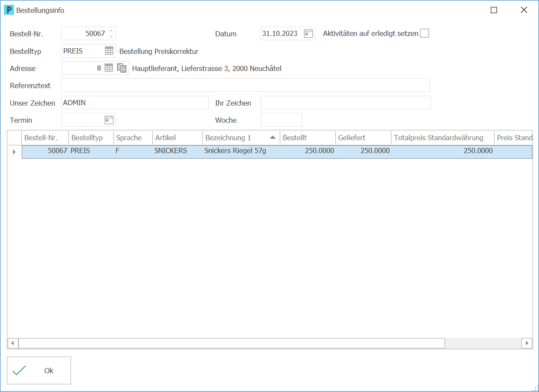
Task: Open the Datum calendar picker icon
Action: 308,33
